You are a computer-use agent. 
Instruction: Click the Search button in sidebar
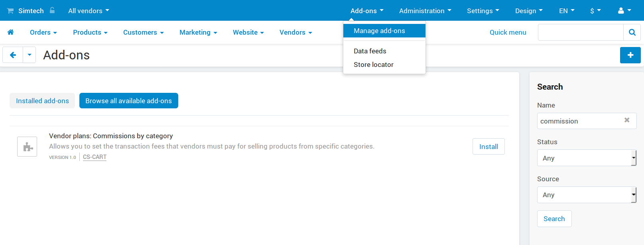pos(554,219)
